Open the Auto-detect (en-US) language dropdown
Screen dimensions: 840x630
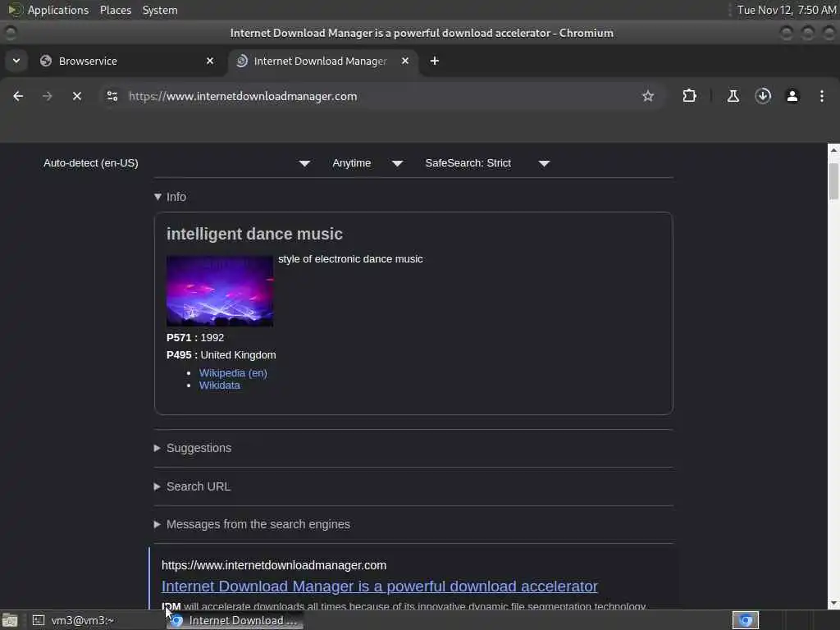(177, 163)
